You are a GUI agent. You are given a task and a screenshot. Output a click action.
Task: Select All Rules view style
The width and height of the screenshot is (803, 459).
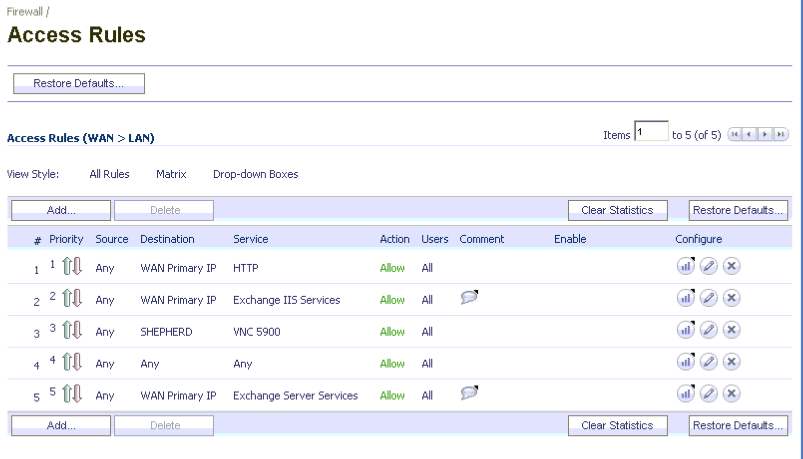(109, 174)
